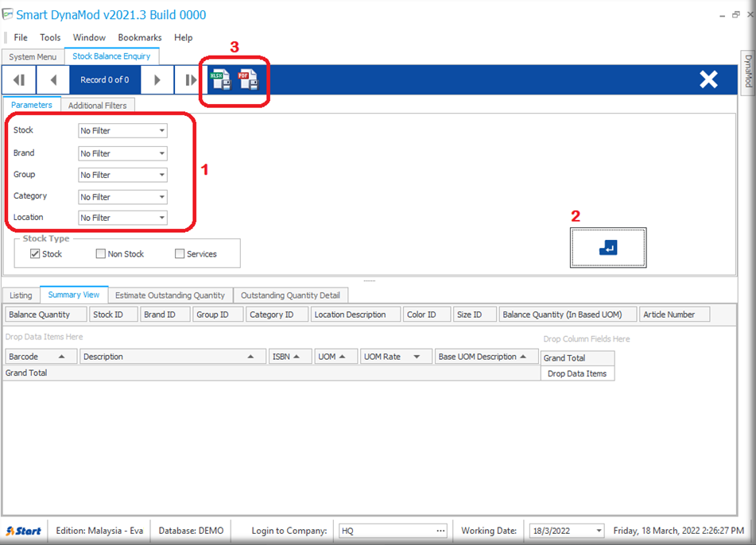Uncheck the Stock type checkbox
The height and width of the screenshot is (545, 756).
[x=35, y=254]
